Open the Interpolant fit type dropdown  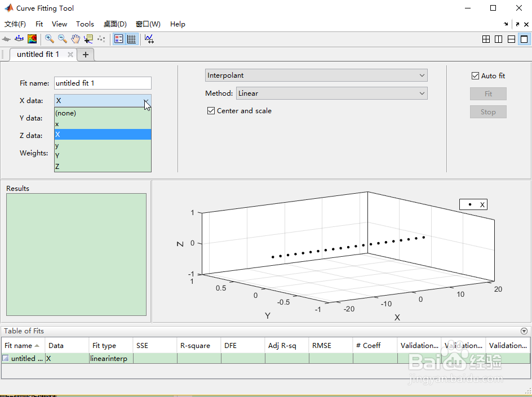pyautogui.click(x=316, y=75)
